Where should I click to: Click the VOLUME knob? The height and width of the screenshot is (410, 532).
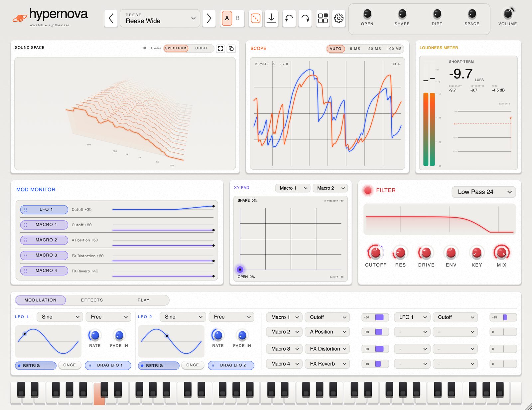[508, 14]
